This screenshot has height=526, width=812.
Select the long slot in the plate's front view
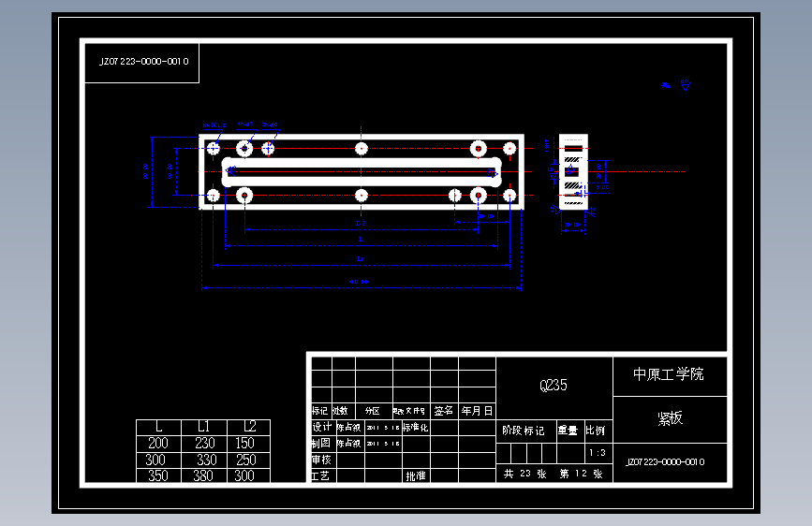(362, 172)
